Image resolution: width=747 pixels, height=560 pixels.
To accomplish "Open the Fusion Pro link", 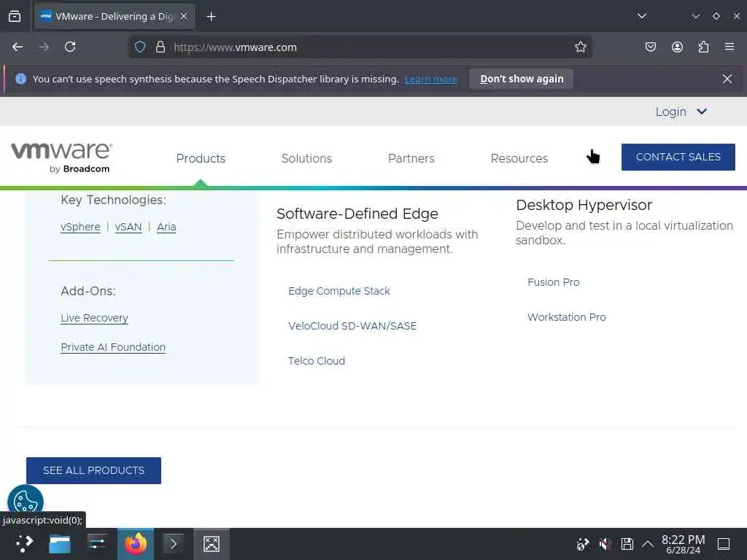I will (x=553, y=282).
